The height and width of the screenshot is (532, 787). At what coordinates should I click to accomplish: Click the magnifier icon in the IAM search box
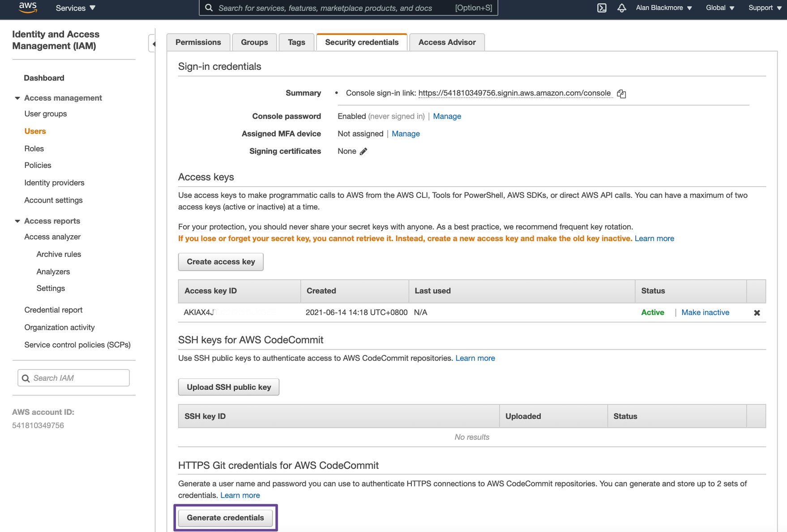[26, 378]
